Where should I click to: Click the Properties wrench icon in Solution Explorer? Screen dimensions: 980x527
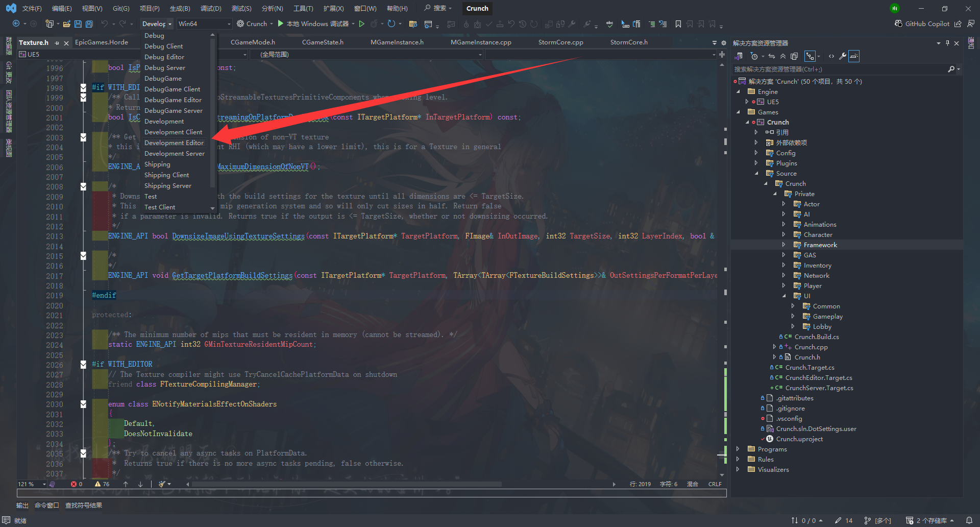click(843, 56)
